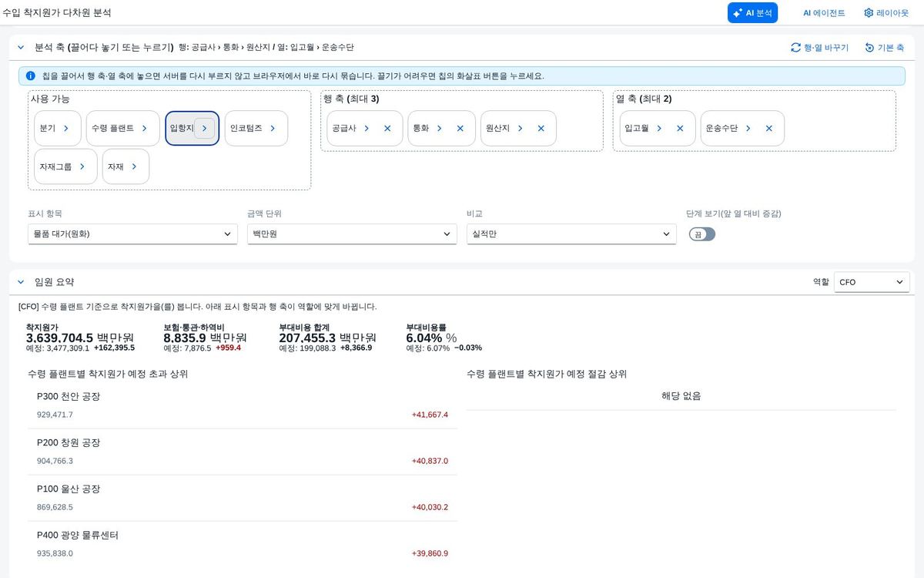Click arrow on 입고월 column chip
This screenshot has width=924, height=578.
[660, 129]
